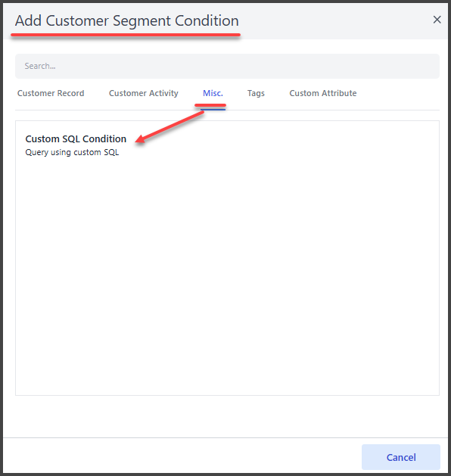Image resolution: width=451 pixels, height=476 pixels.
Task: Close the Add Customer Segment Condition dialog
Action: click(x=437, y=20)
